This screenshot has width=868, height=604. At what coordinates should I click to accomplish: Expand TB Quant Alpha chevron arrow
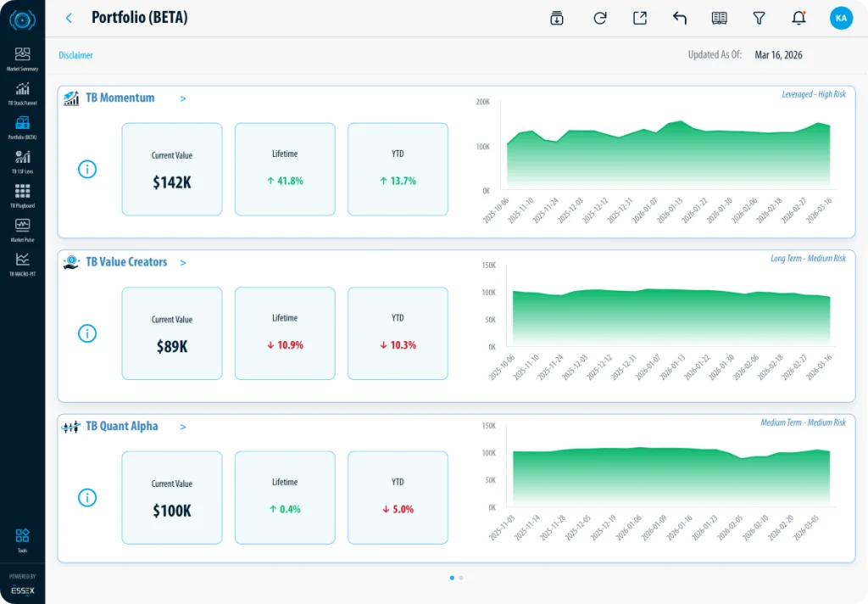[183, 428]
